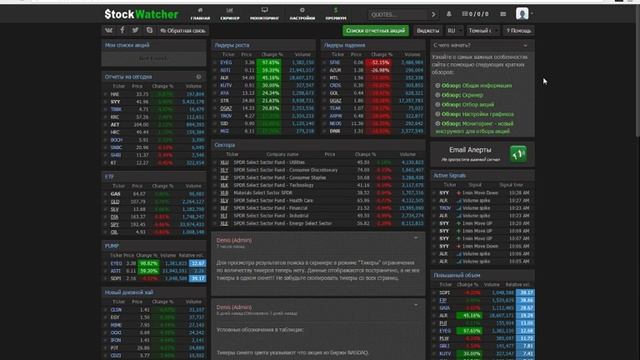Click XLE Energy Select Sector ticker

(x=224, y=224)
